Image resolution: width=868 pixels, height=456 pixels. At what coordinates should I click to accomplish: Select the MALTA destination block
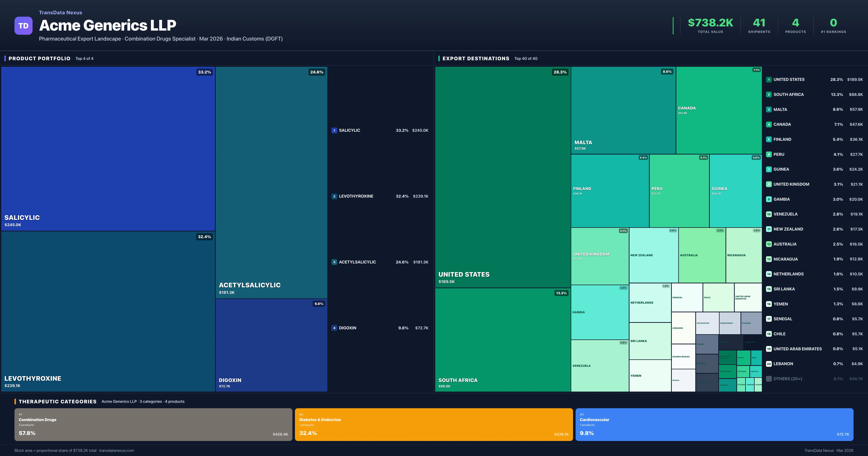(x=623, y=110)
